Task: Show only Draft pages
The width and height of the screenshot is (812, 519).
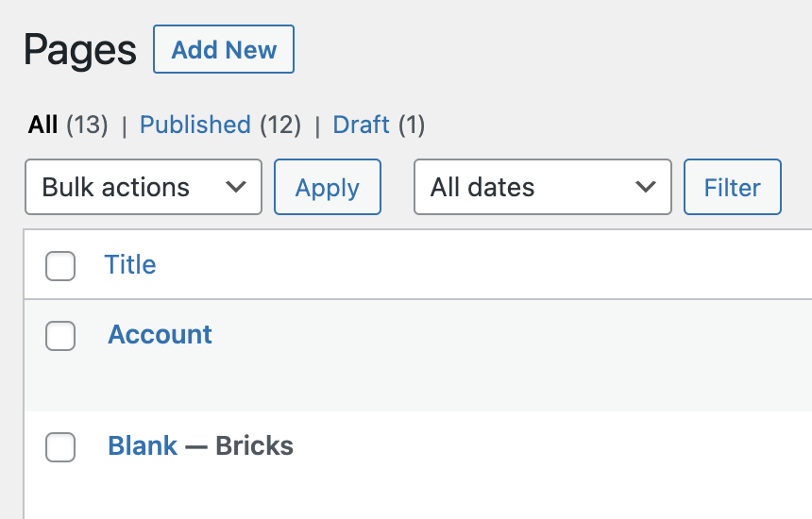Action: 361,125
